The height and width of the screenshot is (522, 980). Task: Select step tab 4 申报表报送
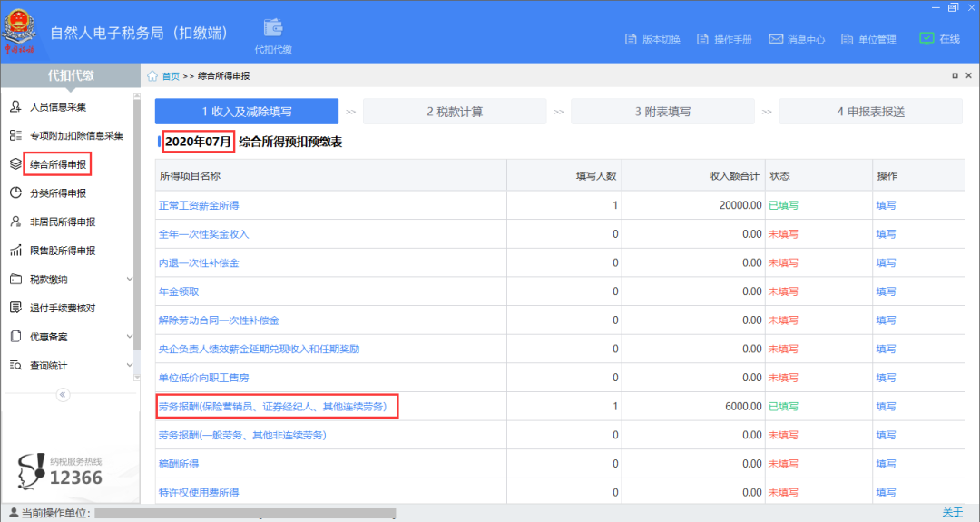point(870,112)
